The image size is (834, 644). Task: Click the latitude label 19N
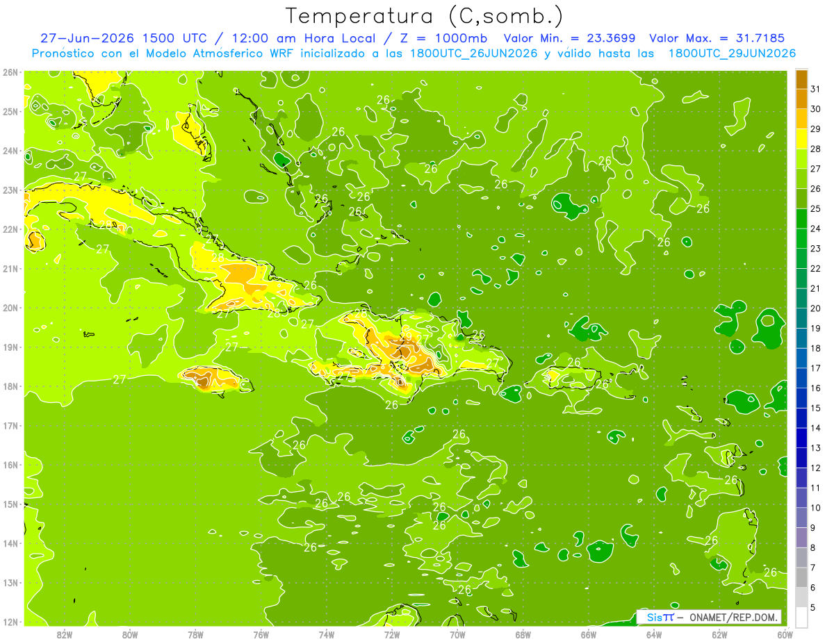click(x=10, y=347)
